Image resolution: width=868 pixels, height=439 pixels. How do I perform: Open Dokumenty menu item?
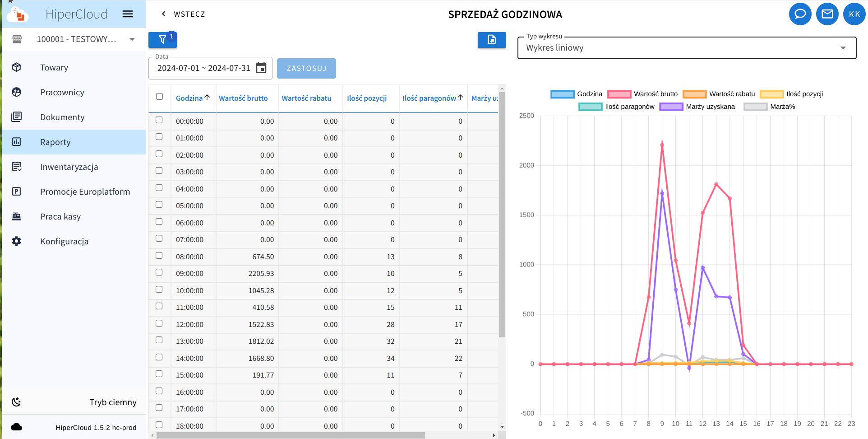point(74,117)
